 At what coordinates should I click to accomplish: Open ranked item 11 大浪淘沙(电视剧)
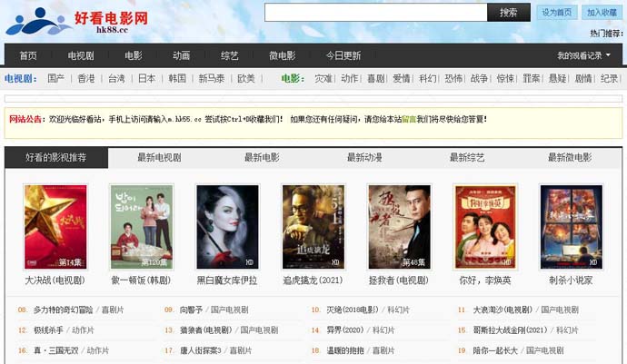pyautogui.click(x=503, y=310)
